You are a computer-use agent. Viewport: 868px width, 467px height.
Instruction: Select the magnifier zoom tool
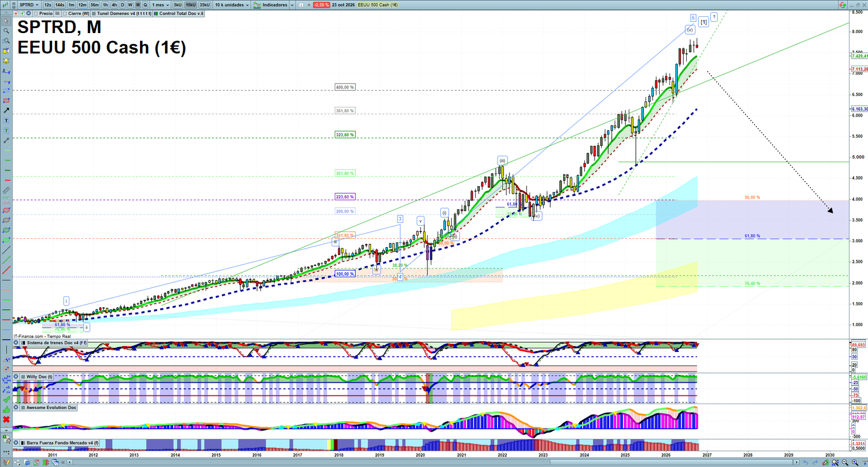[7, 31]
